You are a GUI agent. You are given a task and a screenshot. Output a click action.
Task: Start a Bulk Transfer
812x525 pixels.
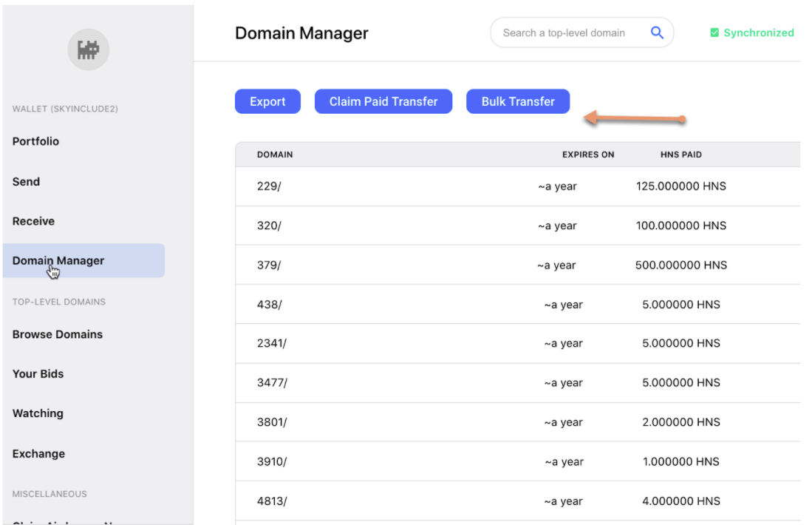point(517,101)
